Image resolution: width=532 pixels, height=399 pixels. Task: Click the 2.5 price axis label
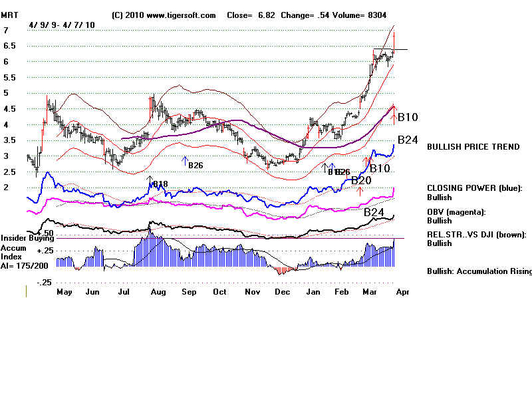pyautogui.click(x=9, y=172)
